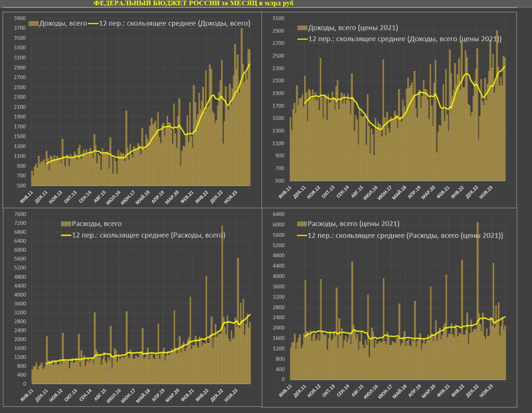Click yellow line swatch for "скользящее среднее (Расходы, всего)"
The width and height of the screenshot is (532, 413).
66,235
